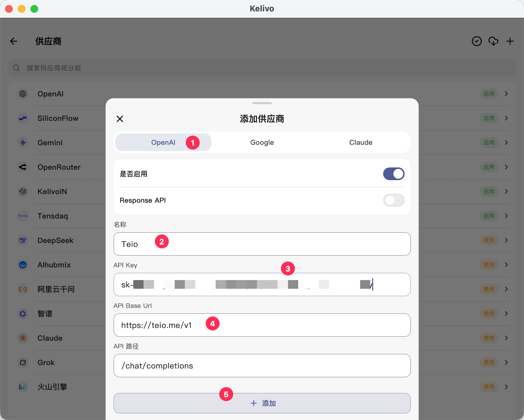
Task: Select the DeepSeek logo icon
Action: [23, 240]
